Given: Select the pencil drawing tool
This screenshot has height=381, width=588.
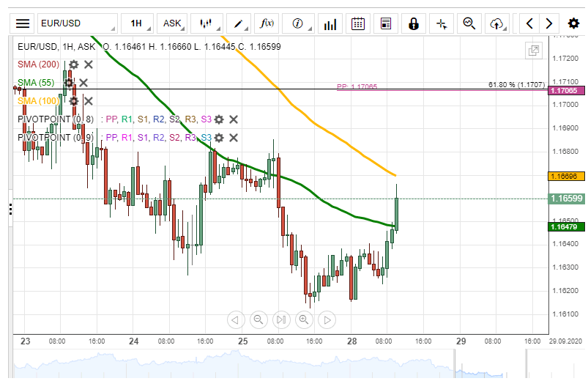Looking at the screenshot, I should pyautogui.click(x=239, y=23).
